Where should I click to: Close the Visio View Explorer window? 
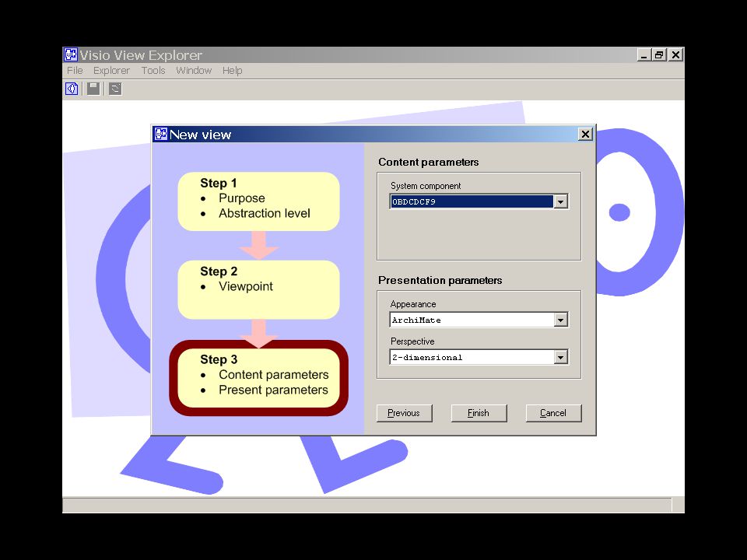[x=675, y=54]
